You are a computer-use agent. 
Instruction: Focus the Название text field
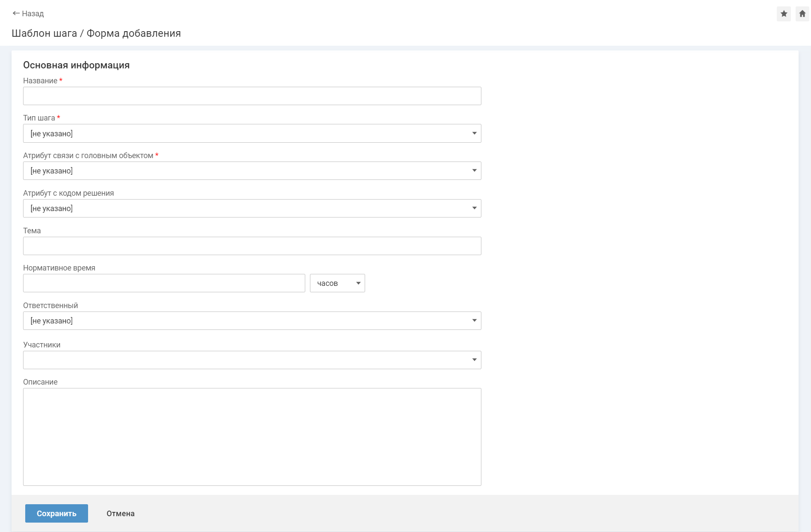coord(252,96)
